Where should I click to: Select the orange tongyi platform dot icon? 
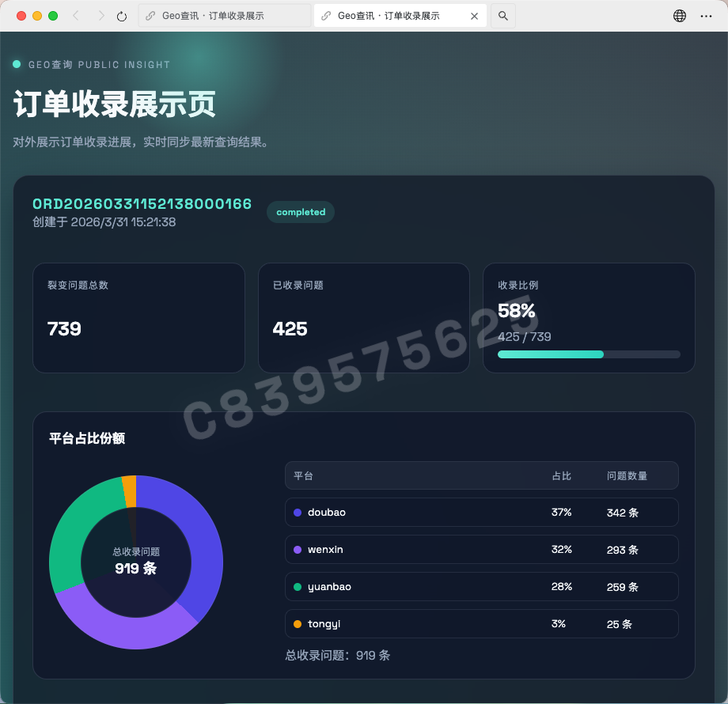point(297,624)
